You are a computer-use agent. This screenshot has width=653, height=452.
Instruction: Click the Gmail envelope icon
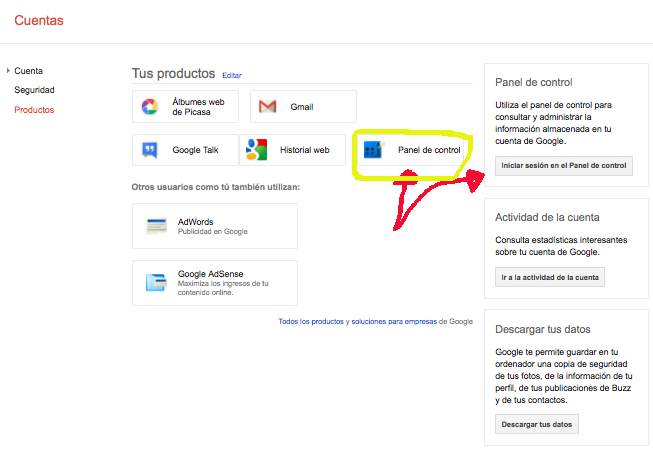[267, 107]
